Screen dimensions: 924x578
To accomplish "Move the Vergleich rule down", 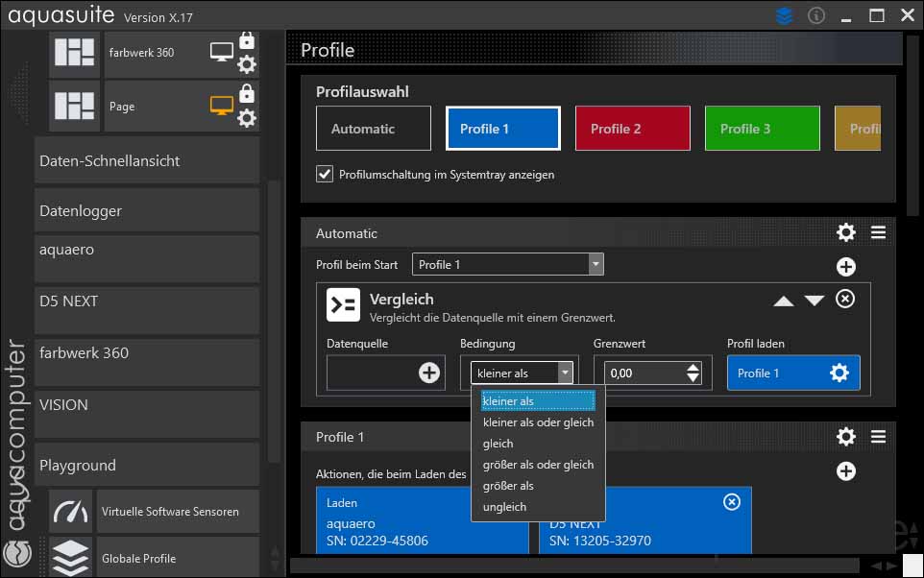I will 815,301.
